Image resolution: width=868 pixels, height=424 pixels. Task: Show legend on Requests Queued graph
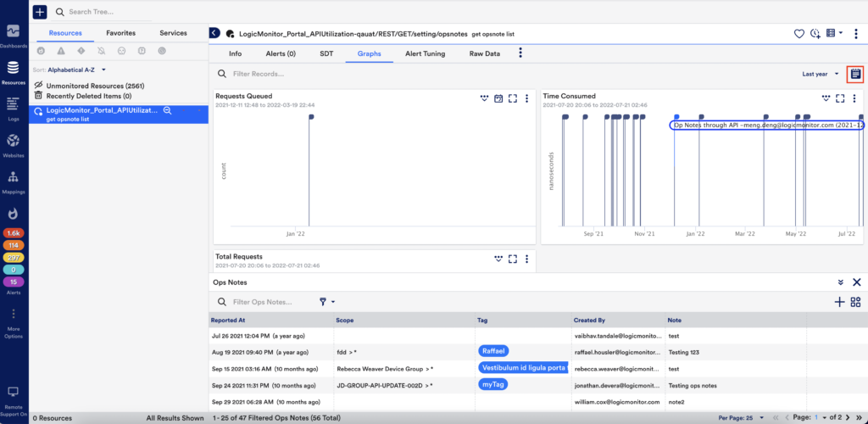(x=484, y=98)
